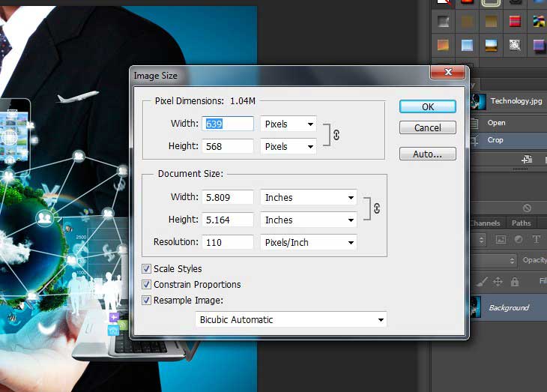Click the OK button
The width and height of the screenshot is (547, 392).
(x=427, y=106)
